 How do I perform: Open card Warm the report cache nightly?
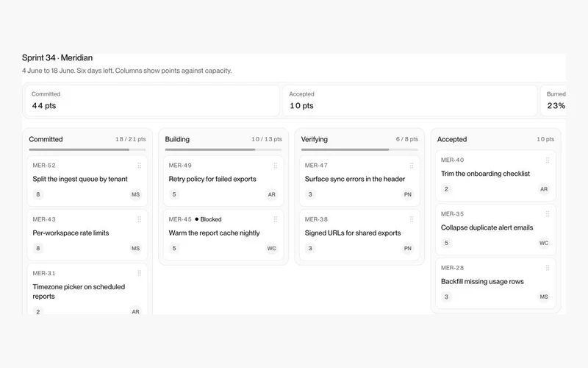[223, 235]
